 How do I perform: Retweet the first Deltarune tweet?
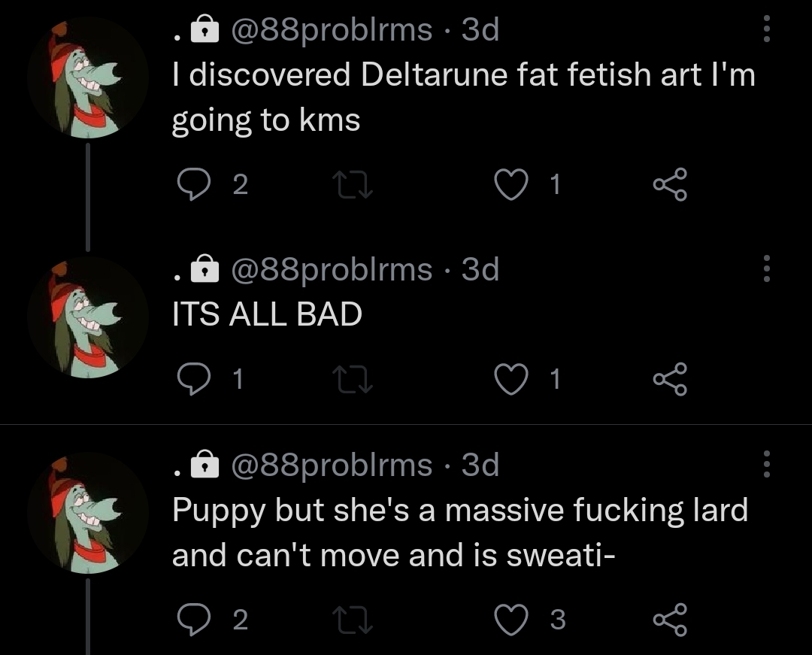[x=353, y=185]
